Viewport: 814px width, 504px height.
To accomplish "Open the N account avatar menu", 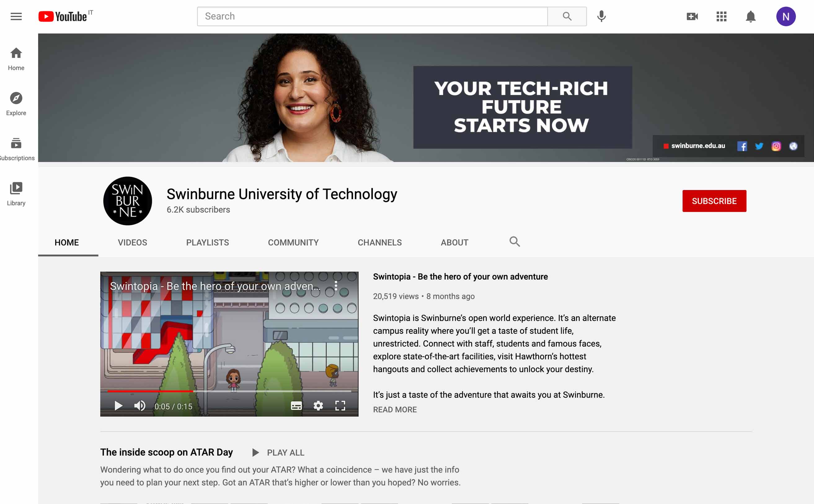I will (x=786, y=16).
